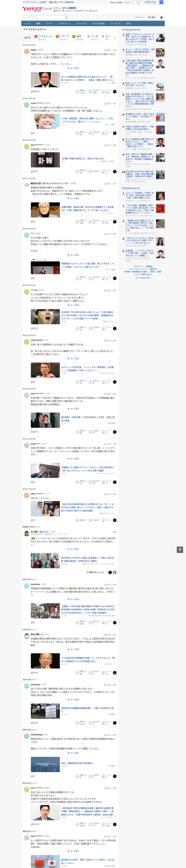Image resolution: width=186 pixels, height=868 pixels.
Task: Select the すべて timeline tab
Action: pos(28,38)
